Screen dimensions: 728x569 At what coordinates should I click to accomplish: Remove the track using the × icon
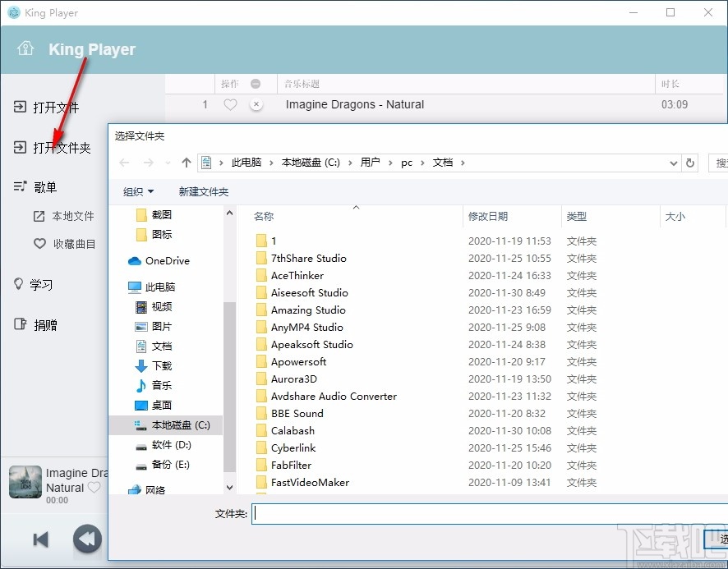point(255,104)
